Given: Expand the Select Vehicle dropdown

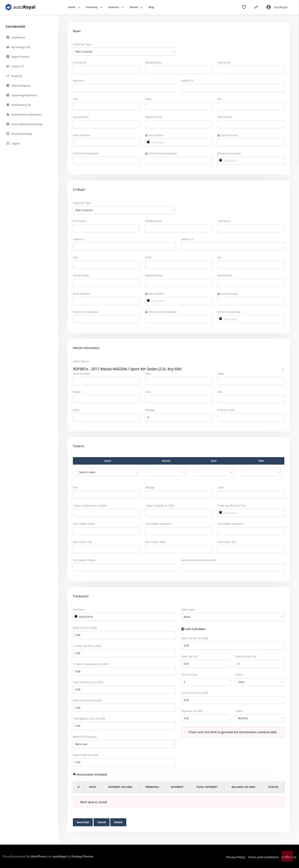Looking at the screenshot, I should pos(178,369).
